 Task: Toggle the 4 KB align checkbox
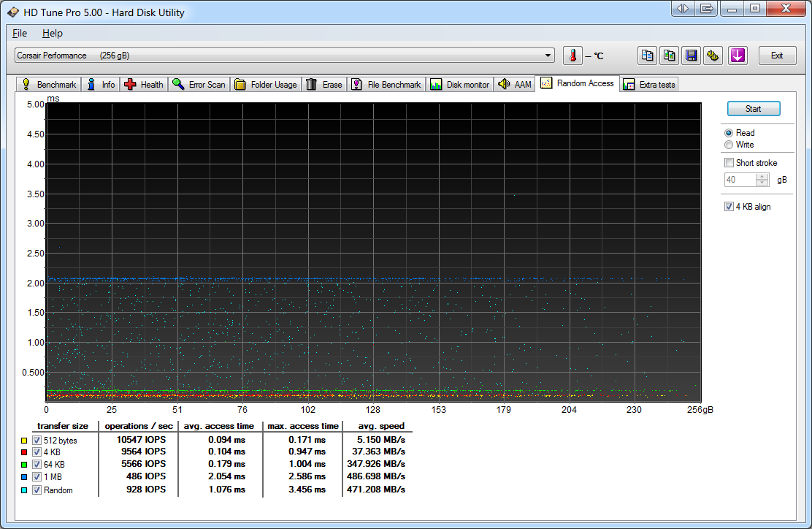[x=729, y=207]
